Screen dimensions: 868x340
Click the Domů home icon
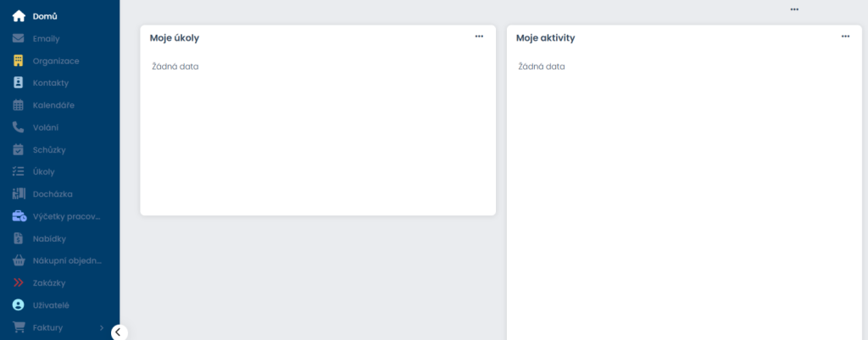19,16
